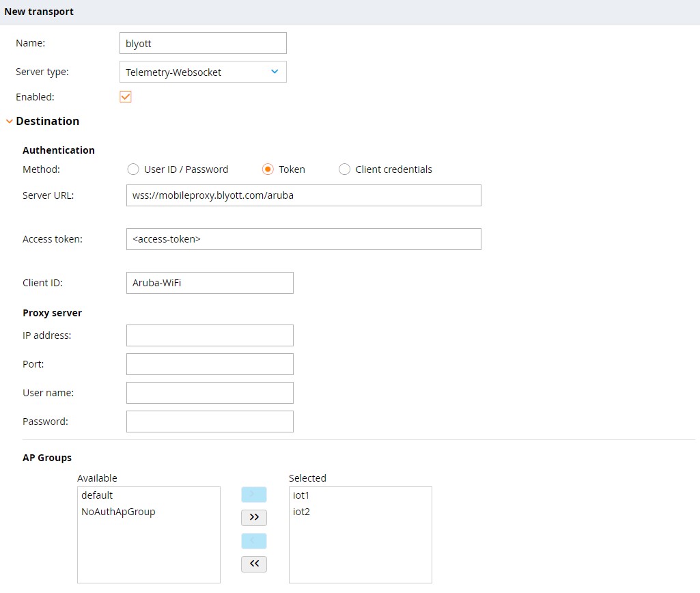The height and width of the screenshot is (593, 700).
Task: Select "iot1" in the Selected groups list
Action: 301,495
